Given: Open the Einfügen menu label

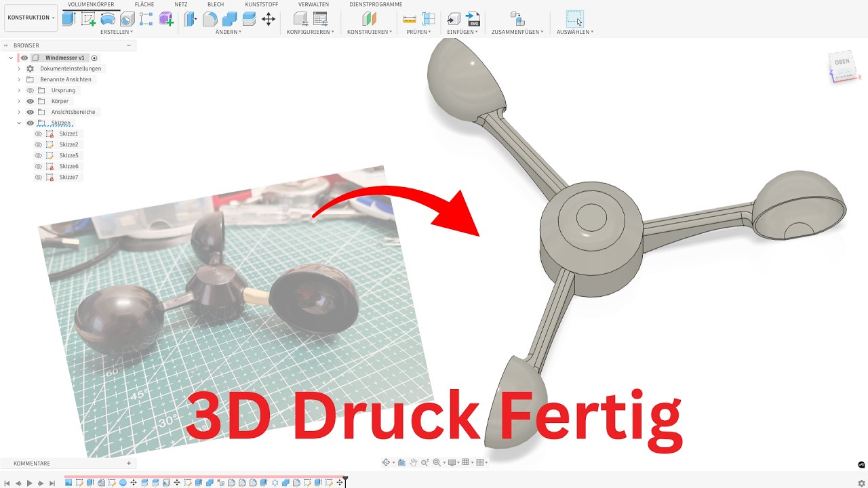Looking at the screenshot, I should coord(463,32).
